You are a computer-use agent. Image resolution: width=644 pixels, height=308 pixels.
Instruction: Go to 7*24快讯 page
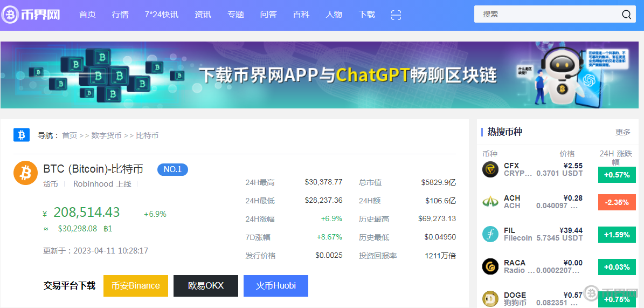(162, 15)
